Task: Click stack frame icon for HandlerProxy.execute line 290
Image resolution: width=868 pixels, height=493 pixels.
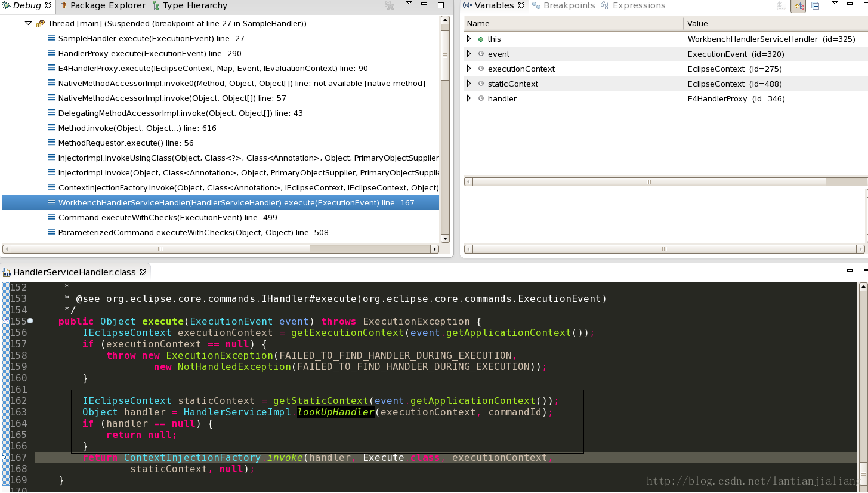Action: coord(51,53)
